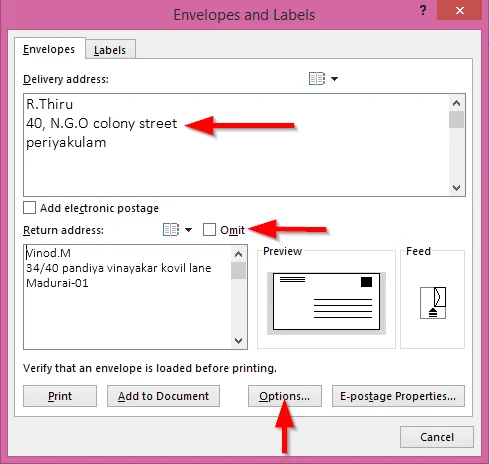
Task: Click "34/40 pandiya vinayakar kovil lane" line
Action: pos(119,268)
